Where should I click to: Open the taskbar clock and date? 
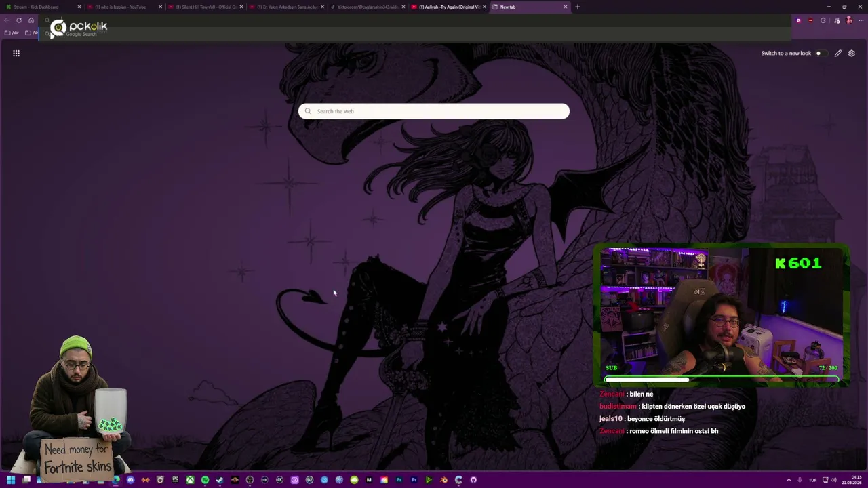coord(852,480)
